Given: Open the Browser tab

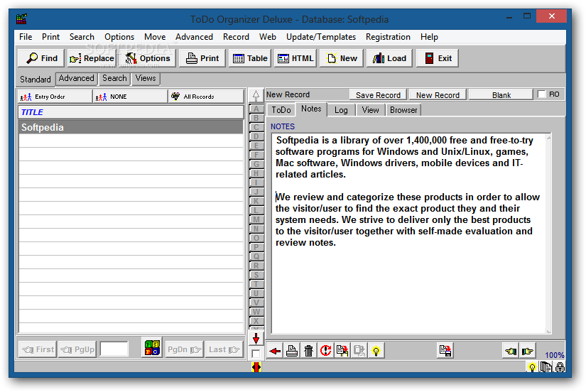Looking at the screenshot, I should [403, 110].
